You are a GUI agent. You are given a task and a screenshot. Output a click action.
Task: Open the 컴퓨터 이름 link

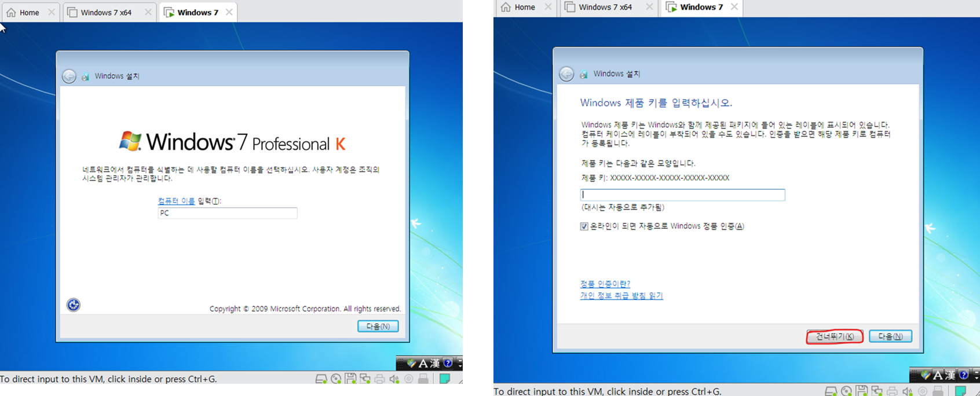(177, 201)
